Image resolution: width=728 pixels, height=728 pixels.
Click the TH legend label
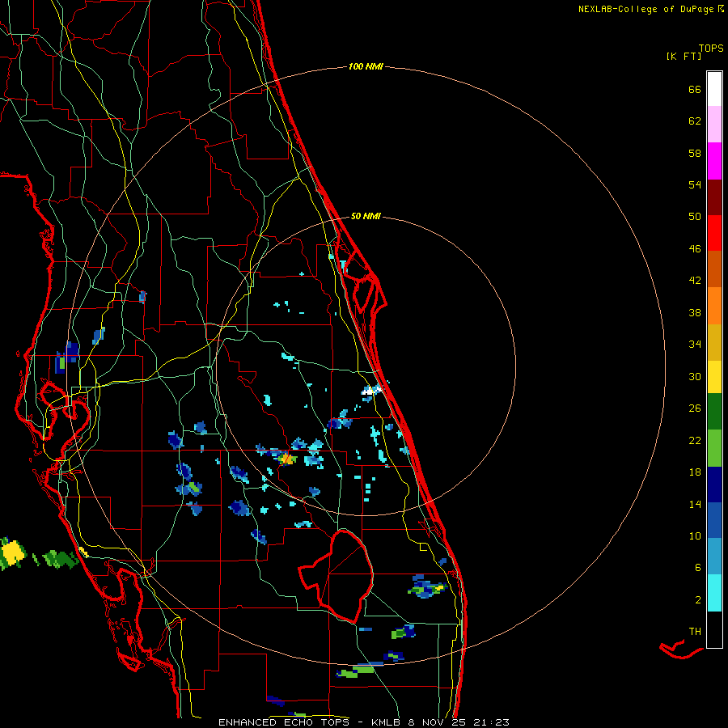[695, 632]
